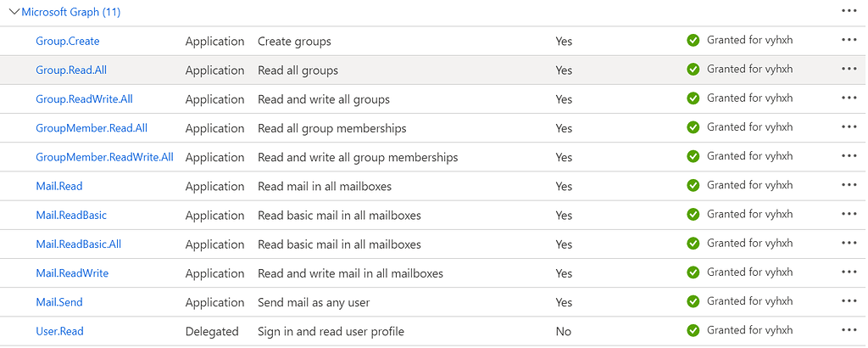Open ellipsis menu for Group.Create row
The height and width of the screenshot is (348, 868).
849,40
